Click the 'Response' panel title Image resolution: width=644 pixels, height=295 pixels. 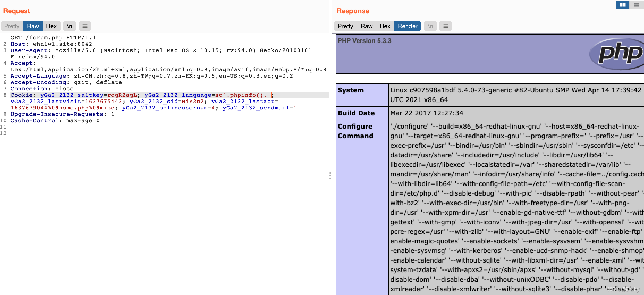click(x=353, y=11)
